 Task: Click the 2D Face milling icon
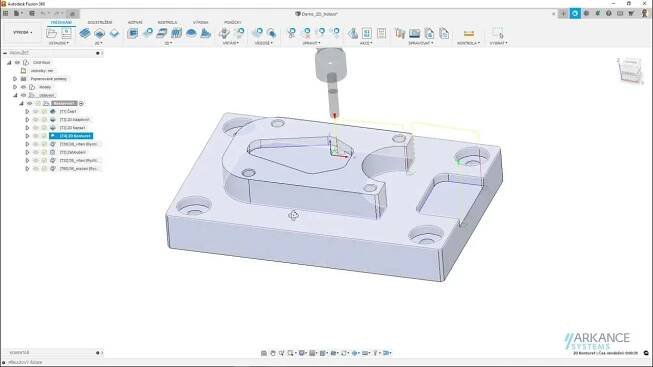(85, 33)
